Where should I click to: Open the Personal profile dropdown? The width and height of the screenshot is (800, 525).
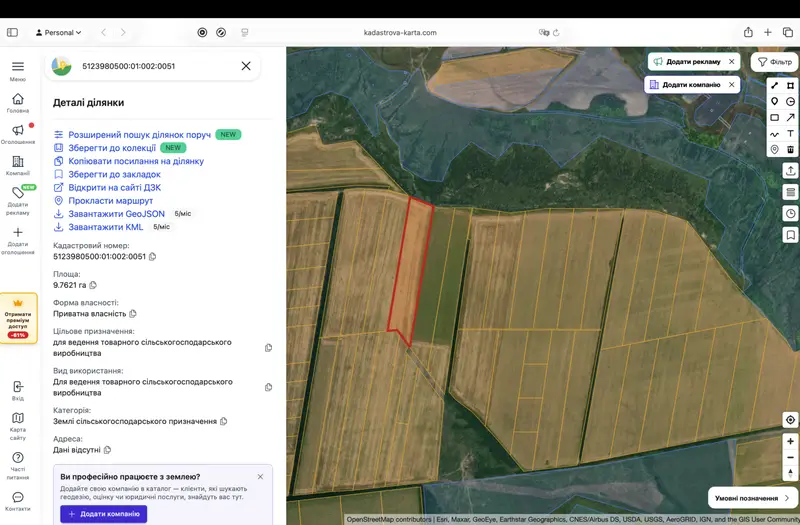tap(58, 33)
